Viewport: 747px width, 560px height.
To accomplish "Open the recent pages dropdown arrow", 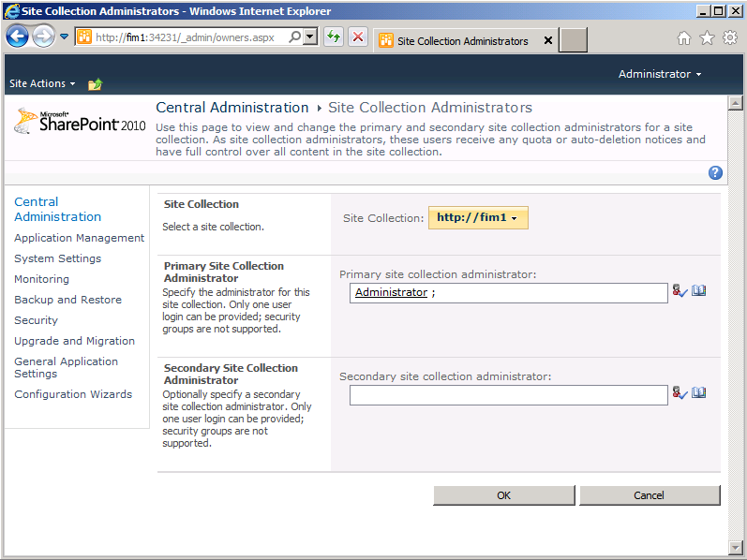I will 65,37.
